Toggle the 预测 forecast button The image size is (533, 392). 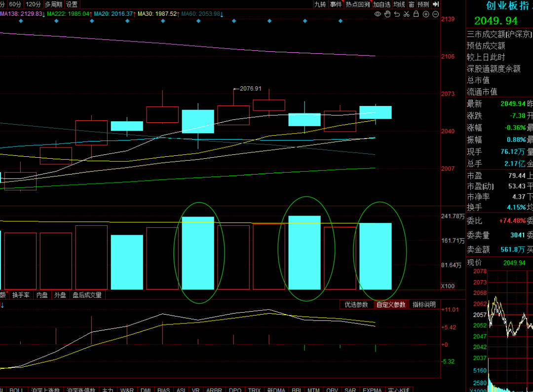(x=423, y=4)
